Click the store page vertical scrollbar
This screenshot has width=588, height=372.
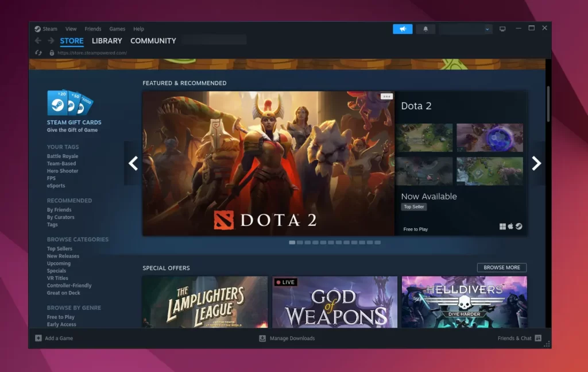pos(548,103)
